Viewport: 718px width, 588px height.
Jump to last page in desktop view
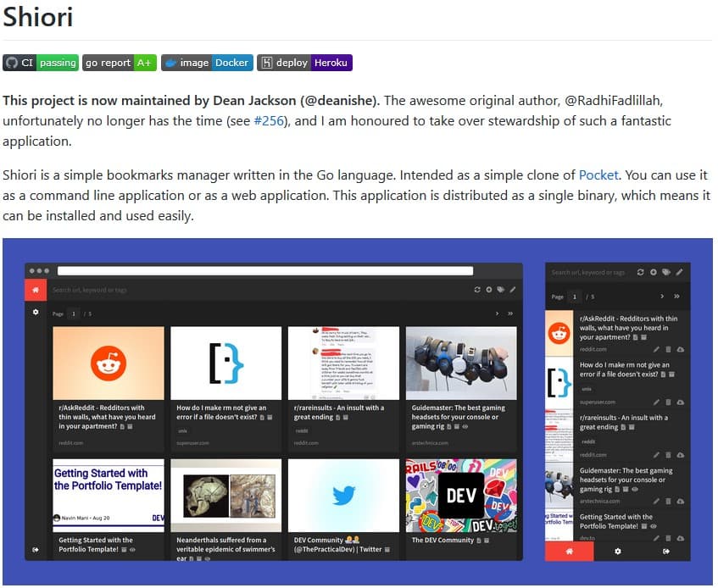click(510, 313)
